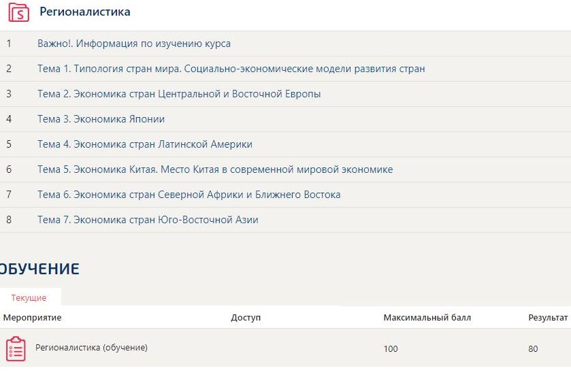Click the Доступ column header
Screen dimensions: 571x392
click(x=246, y=318)
